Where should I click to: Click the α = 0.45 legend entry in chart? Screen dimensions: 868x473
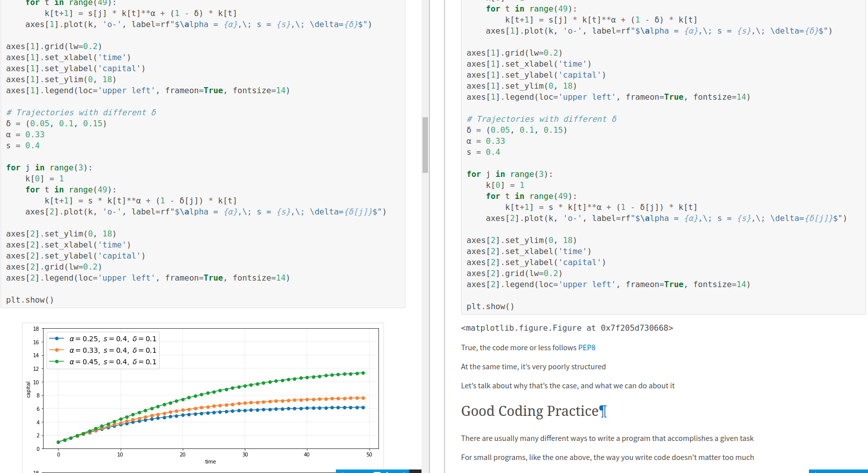pos(103,362)
